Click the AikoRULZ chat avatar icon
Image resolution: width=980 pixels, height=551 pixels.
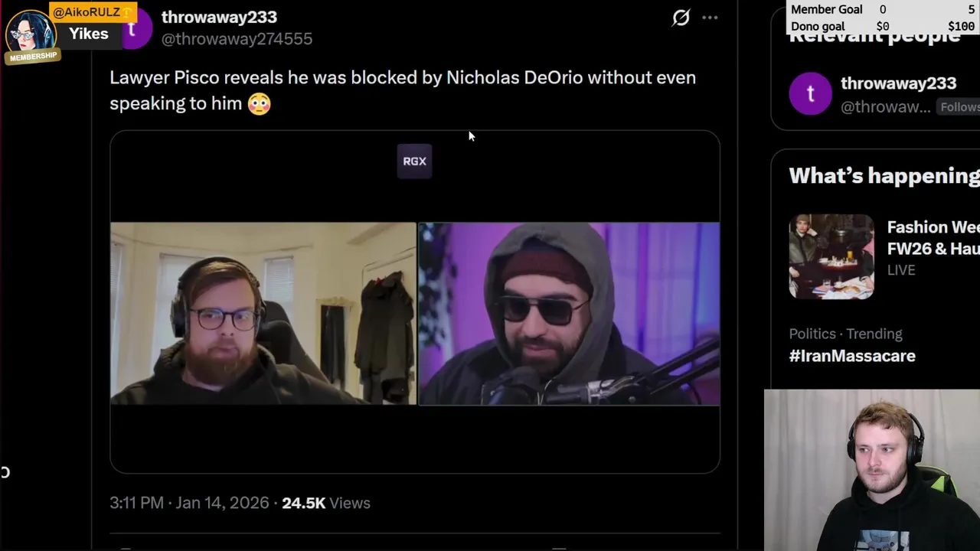click(x=29, y=31)
